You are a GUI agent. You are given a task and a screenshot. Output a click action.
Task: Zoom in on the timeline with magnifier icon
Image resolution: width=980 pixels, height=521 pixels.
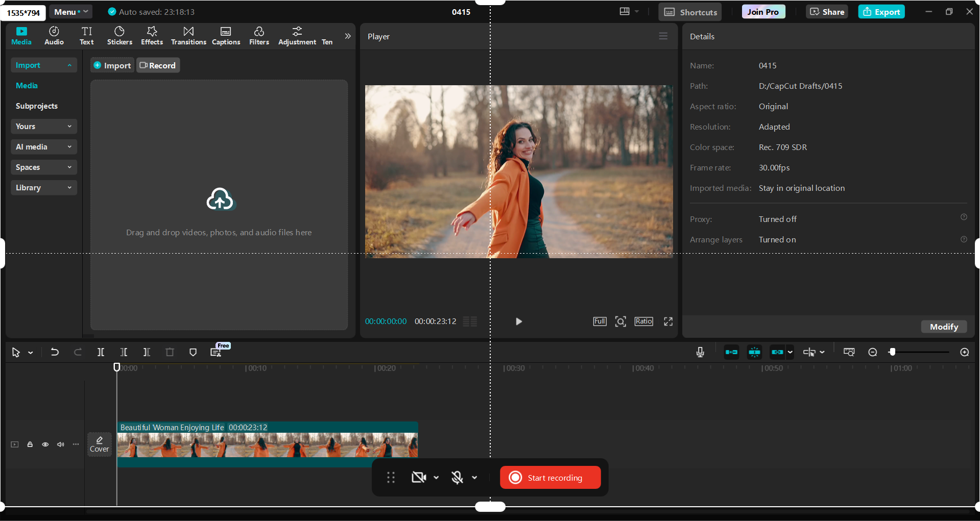click(964, 352)
